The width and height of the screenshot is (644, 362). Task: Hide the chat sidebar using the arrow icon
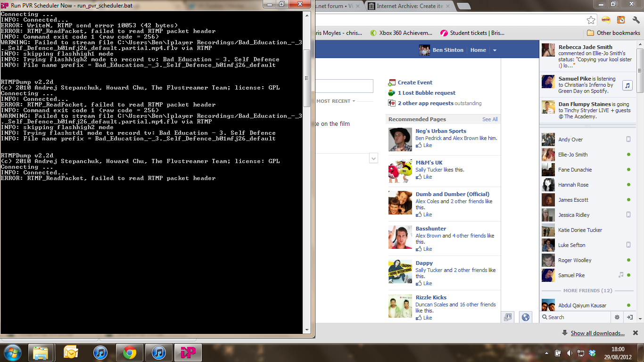coord(630,317)
